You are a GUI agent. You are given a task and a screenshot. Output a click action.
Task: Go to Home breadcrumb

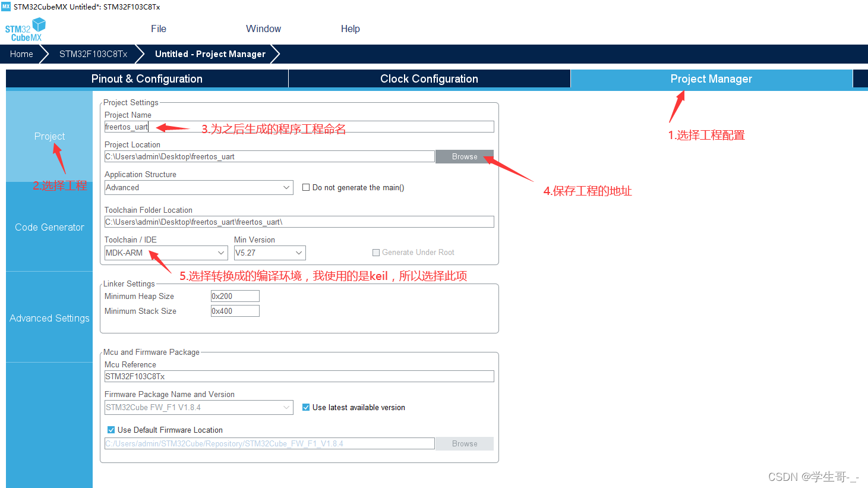[x=21, y=54]
